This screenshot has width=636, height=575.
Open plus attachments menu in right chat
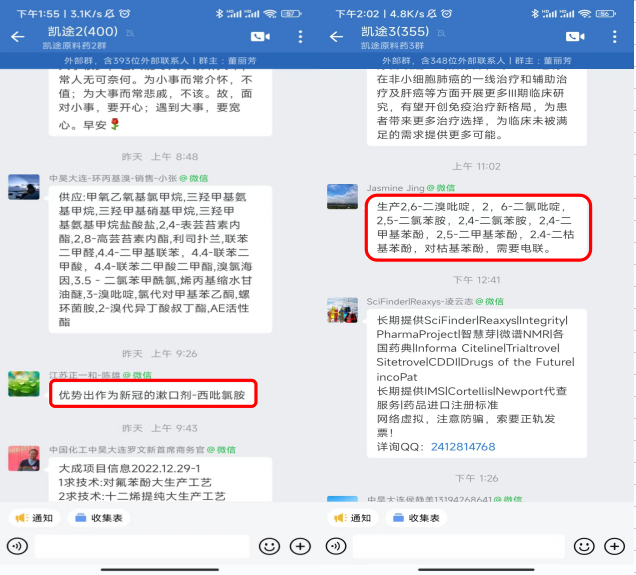coord(615,546)
